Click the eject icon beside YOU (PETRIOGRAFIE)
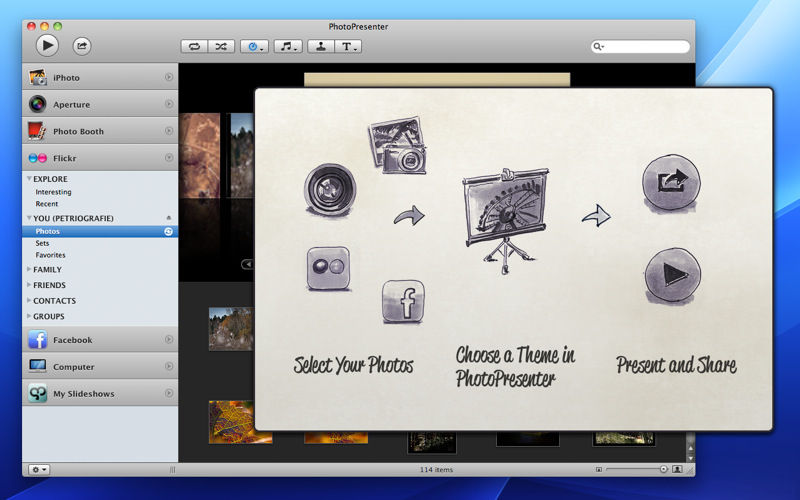Image resolution: width=800 pixels, height=500 pixels. coord(168,218)
